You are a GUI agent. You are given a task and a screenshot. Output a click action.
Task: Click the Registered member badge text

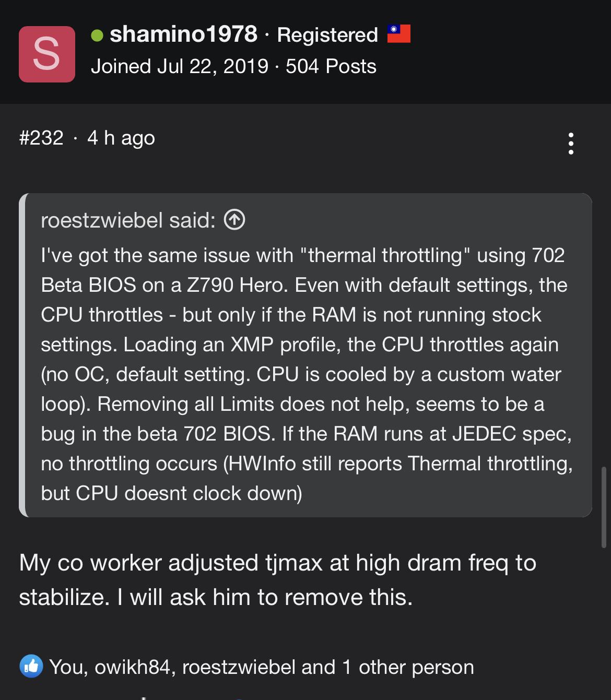tap(327, 35)
